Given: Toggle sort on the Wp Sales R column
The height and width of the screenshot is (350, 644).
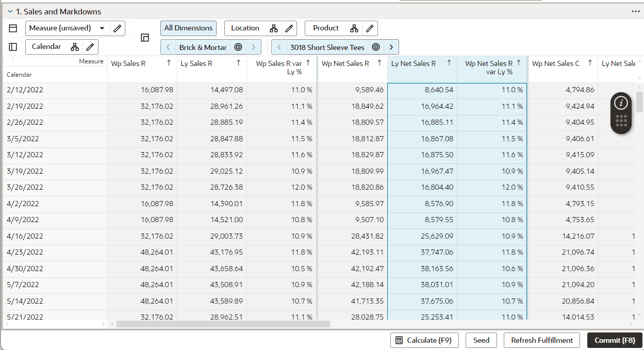Looking at the screenshot, I should pyautogui.click(x=169, y=63).
